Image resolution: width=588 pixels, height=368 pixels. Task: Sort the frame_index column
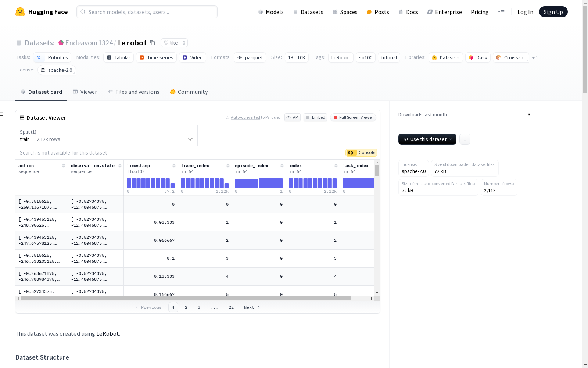click(228, 166)
